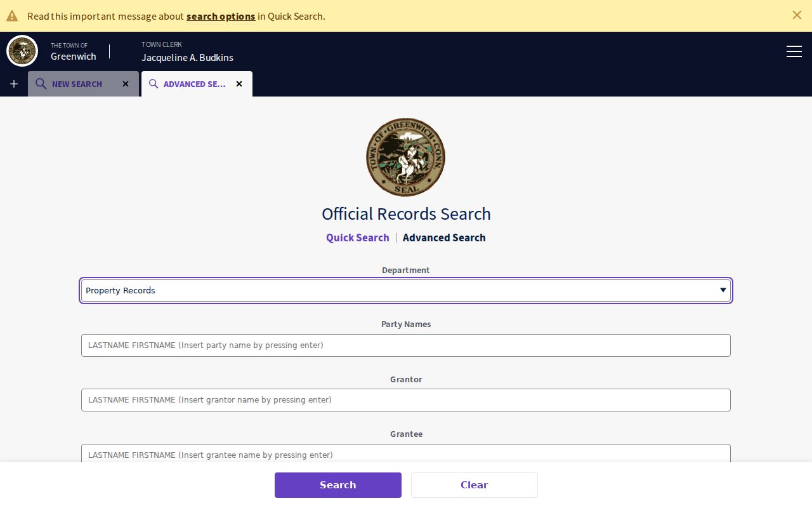Focus the Grantee name input field

tap(406, 453)
